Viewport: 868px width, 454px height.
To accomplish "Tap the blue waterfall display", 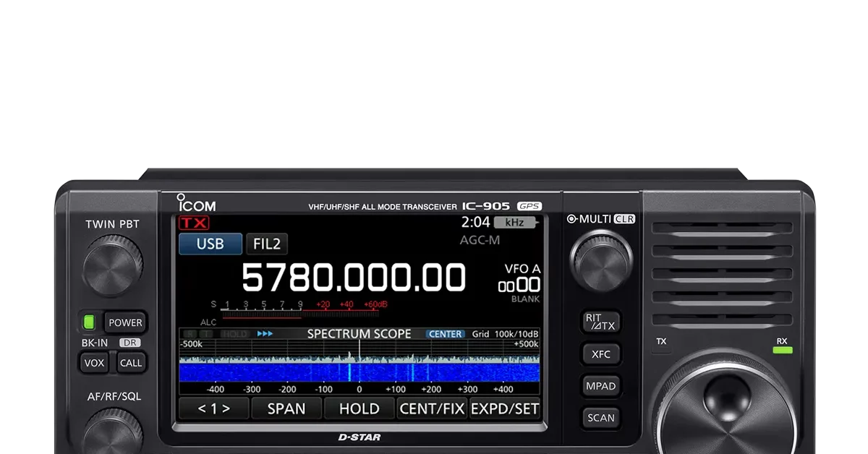I will pos(359,372).
